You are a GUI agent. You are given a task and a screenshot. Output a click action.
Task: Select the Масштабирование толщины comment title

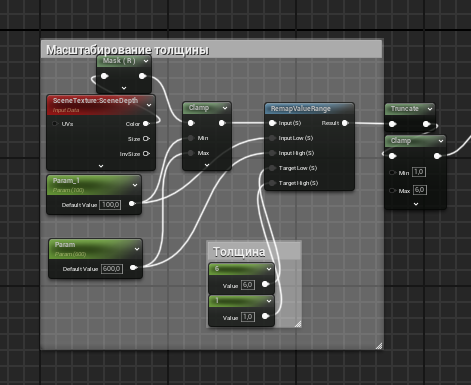(x=128, y=50)
